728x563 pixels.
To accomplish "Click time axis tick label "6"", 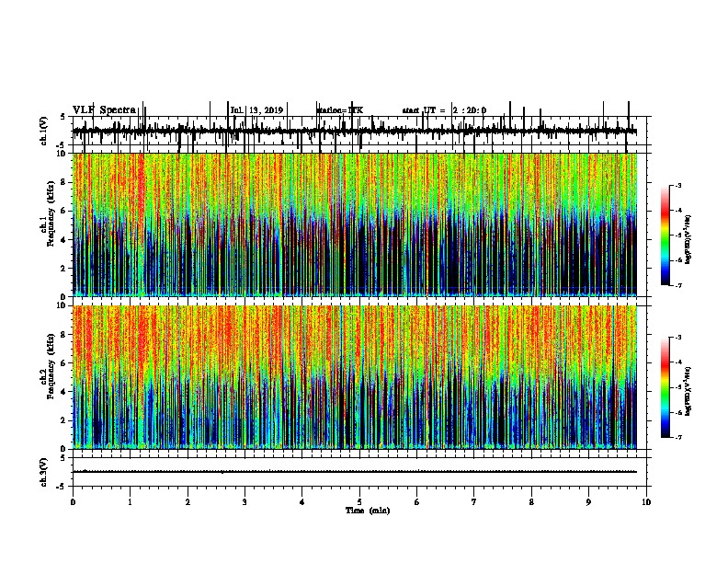I will (417, 502).
